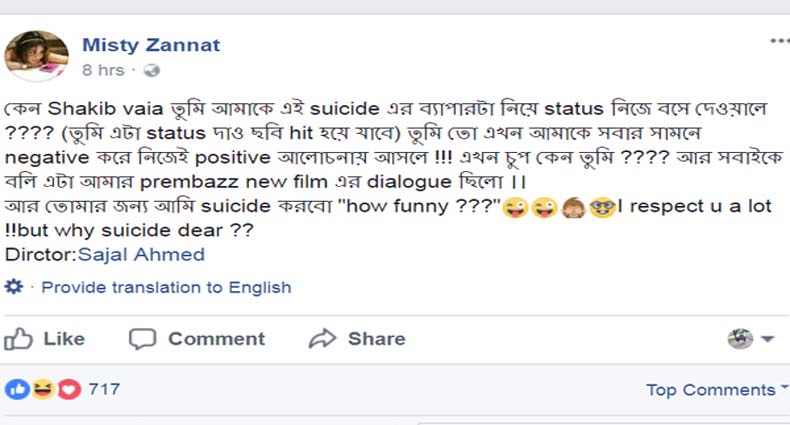Open the 8 hrs post timestamp
The image size is (790, 425).
[x=103, y=70]
